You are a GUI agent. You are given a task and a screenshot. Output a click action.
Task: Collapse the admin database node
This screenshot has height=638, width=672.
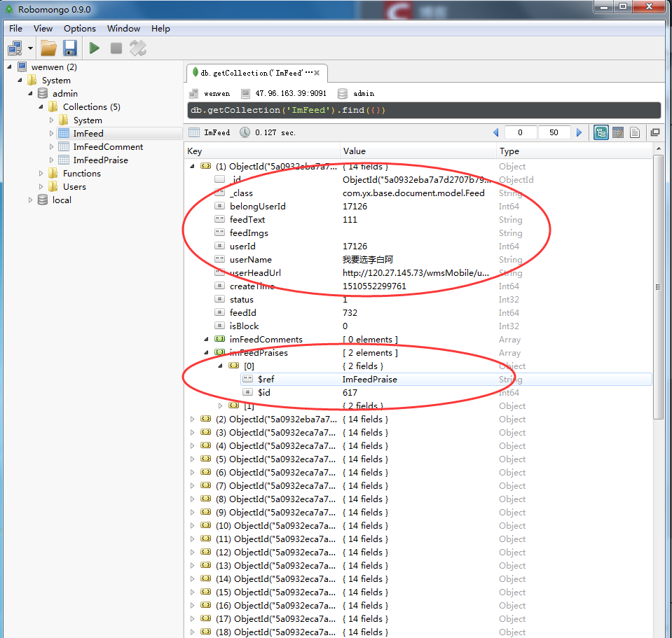tap(30, 93)
